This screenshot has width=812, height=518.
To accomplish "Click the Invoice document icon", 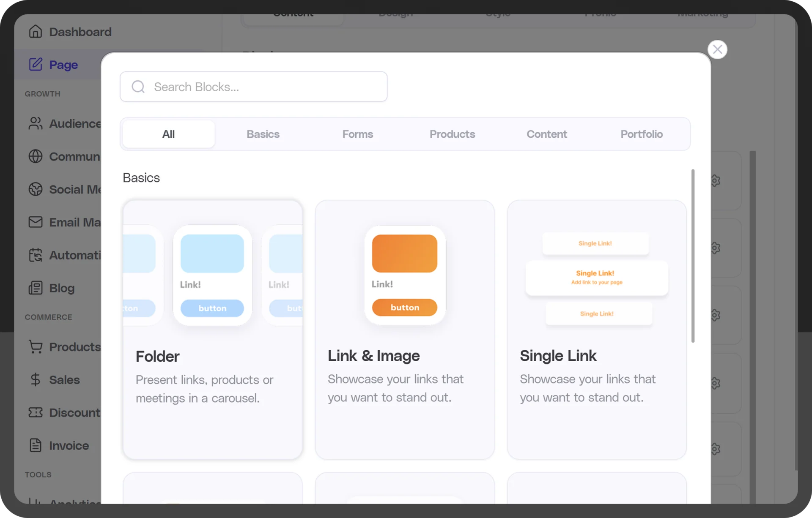I will pos(36,445).
